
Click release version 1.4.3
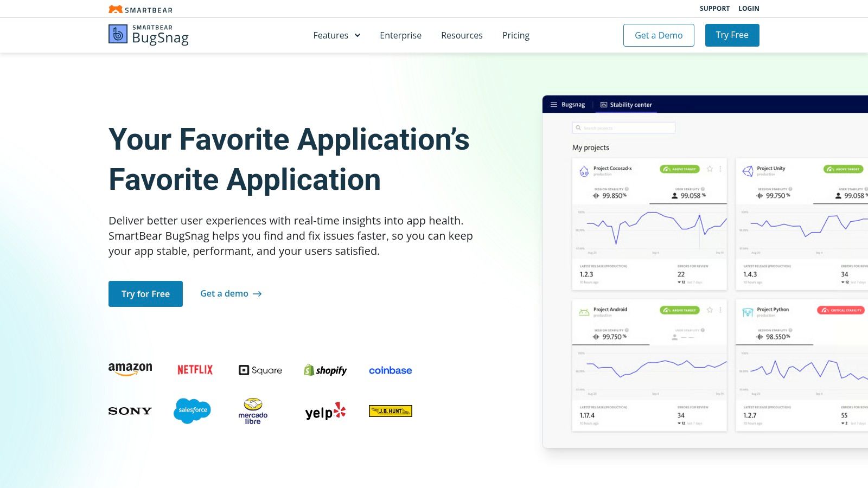750,274
